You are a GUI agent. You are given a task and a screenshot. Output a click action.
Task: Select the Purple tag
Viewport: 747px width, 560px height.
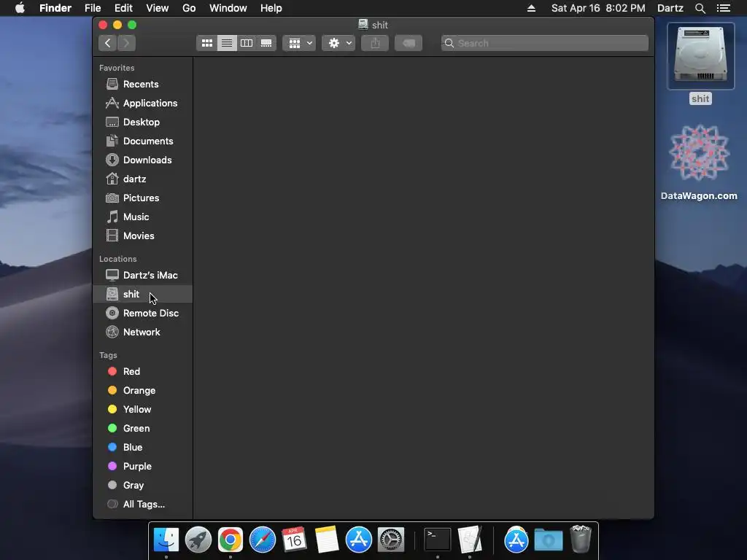(143, 466)
